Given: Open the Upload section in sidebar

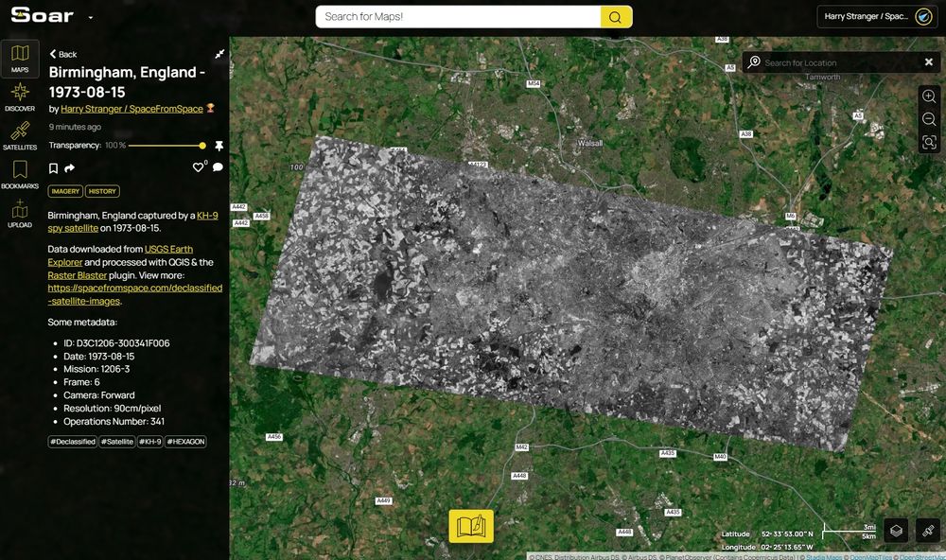Looking at the screenshot, I should click(x=20, y=214).
